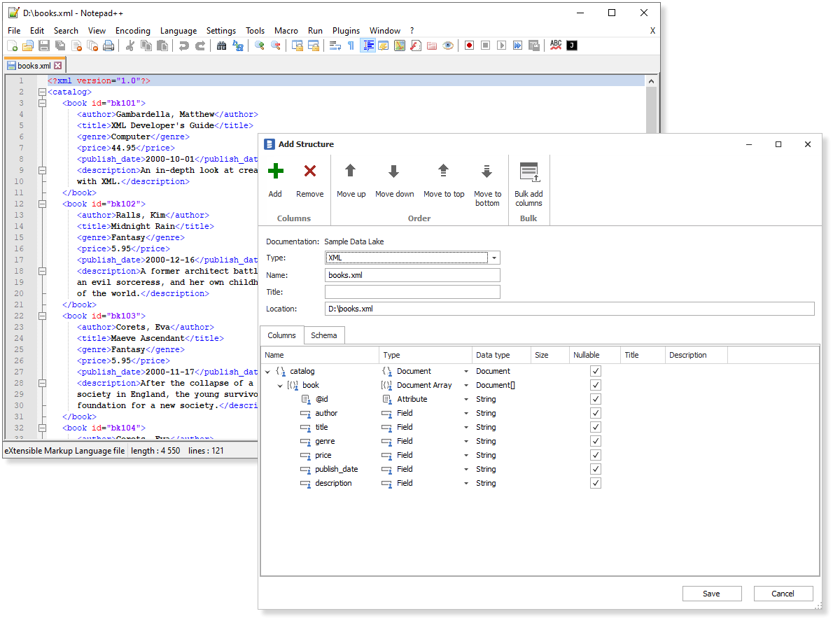Switch to the Schema tab

pos(323,335)
